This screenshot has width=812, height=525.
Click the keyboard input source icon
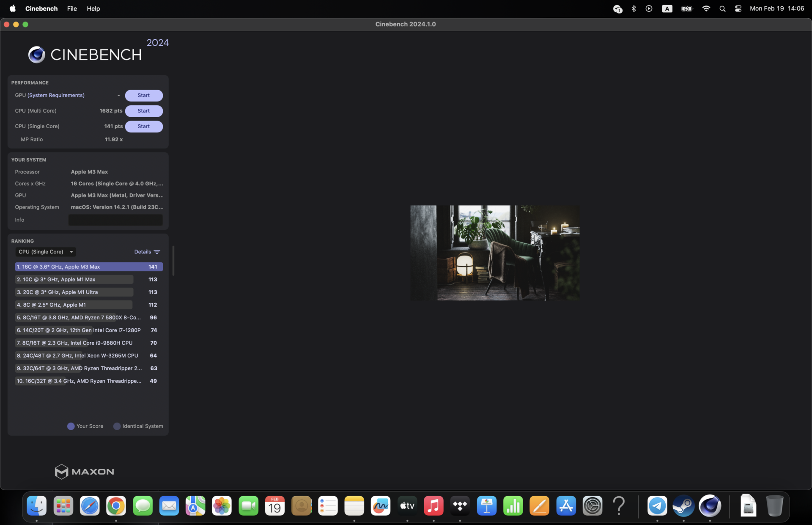(667, 8)
